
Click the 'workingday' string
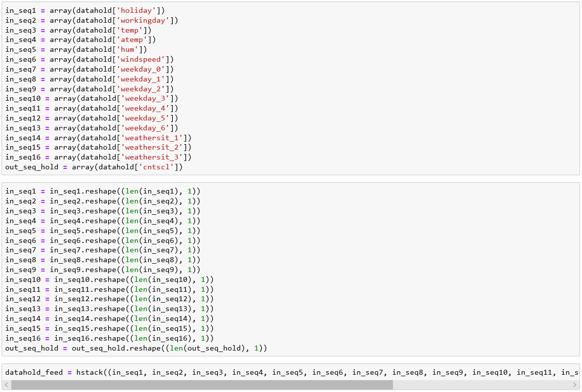143,20
